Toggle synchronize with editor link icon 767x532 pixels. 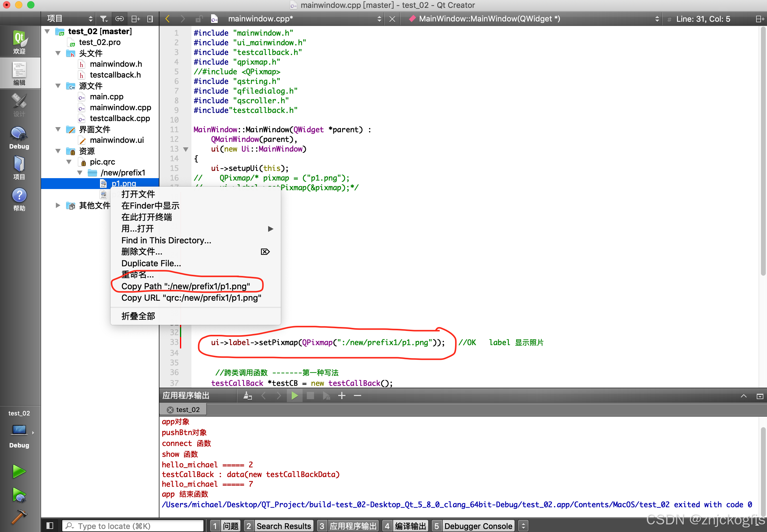click(119, 19)
